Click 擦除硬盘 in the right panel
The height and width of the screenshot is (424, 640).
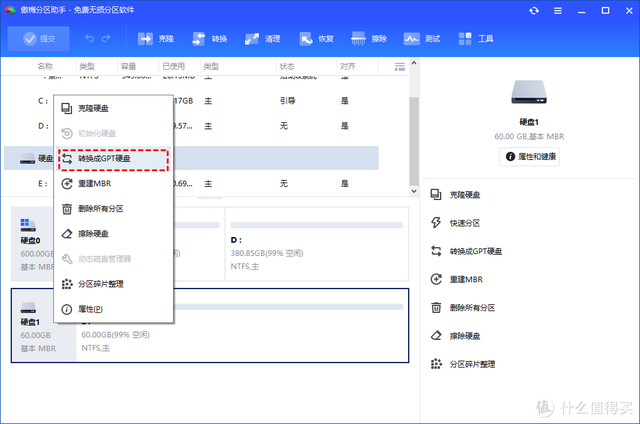tap(456, 336)
